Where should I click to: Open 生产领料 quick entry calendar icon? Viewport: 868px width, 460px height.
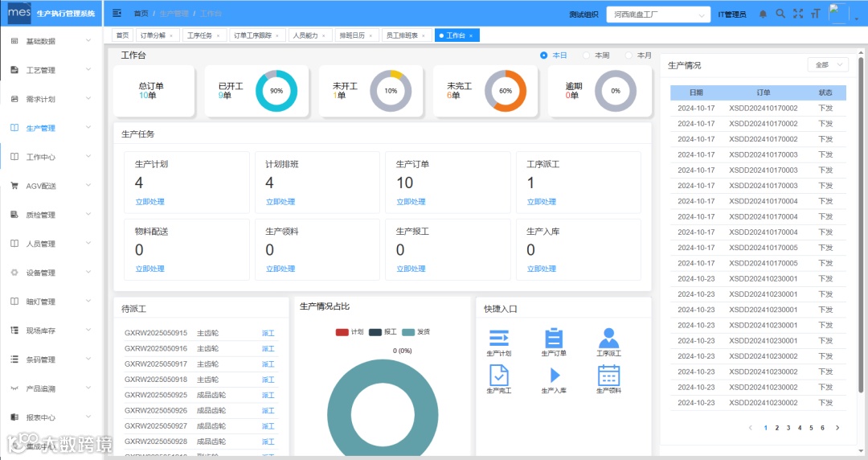pos(608,376)
